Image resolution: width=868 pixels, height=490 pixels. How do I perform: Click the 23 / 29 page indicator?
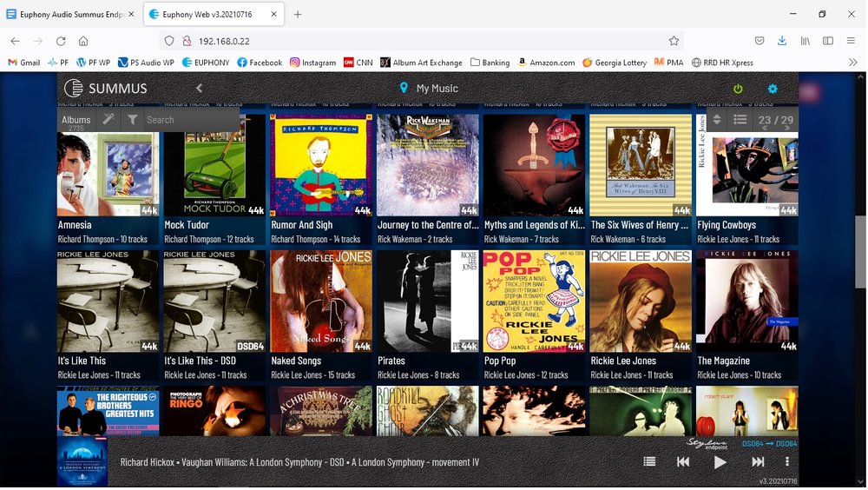pos(775,119)
